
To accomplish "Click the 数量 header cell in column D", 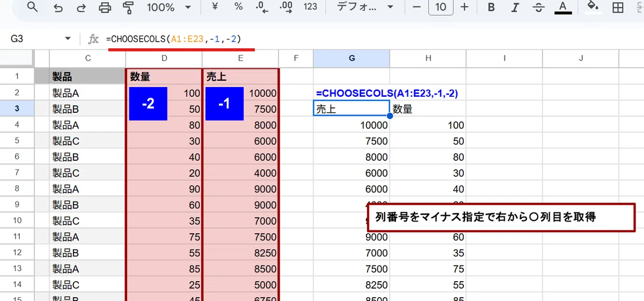I will (164, 76).
